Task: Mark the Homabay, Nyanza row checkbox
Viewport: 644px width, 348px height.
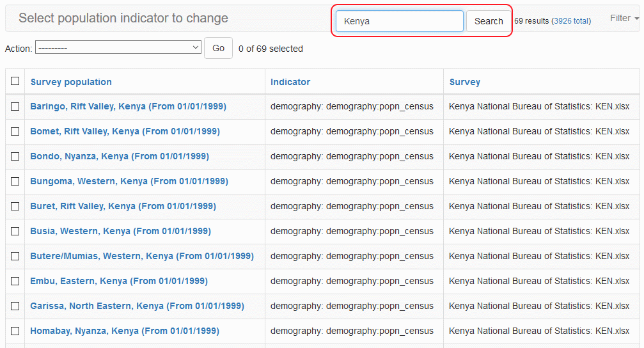Action: pyautogui.click(x=15, y=331)
